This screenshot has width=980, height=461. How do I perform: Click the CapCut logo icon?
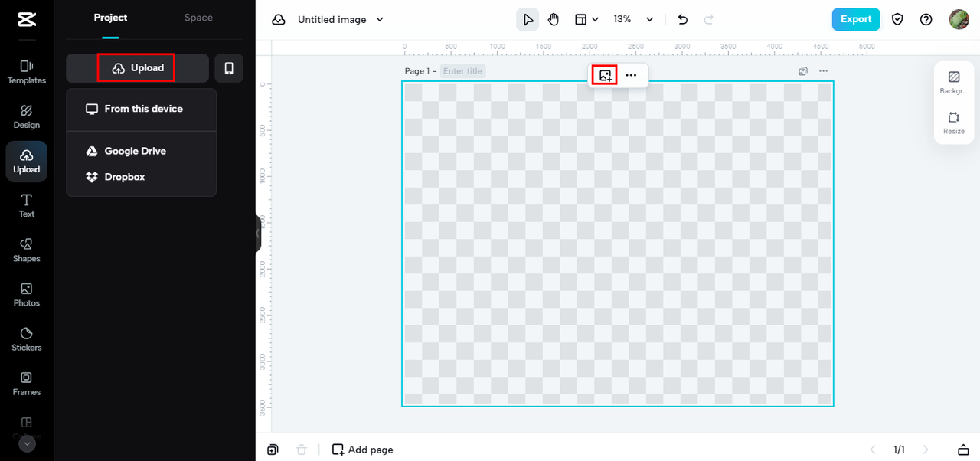(26, 19)
